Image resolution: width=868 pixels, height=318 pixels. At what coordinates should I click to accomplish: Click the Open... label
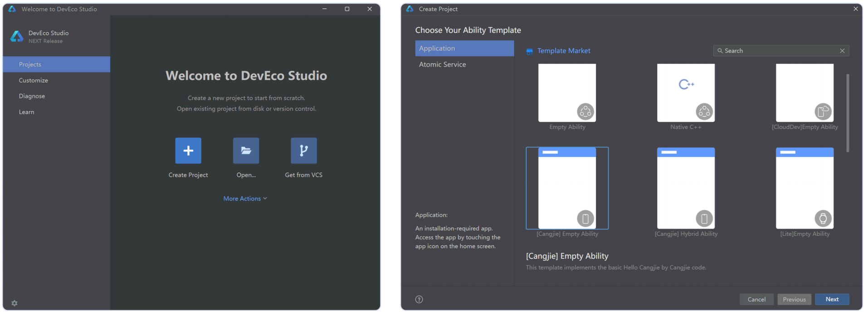(246, 175)
